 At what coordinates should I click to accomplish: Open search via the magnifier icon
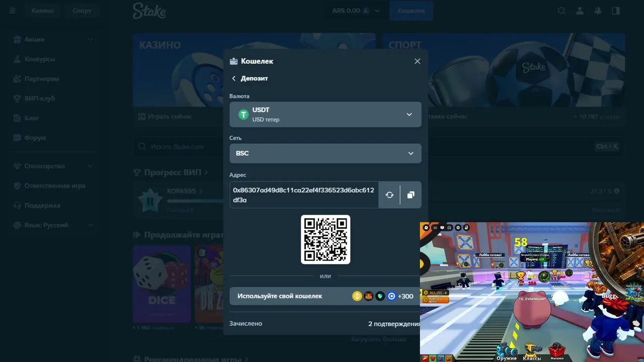(x=562, y=11)
